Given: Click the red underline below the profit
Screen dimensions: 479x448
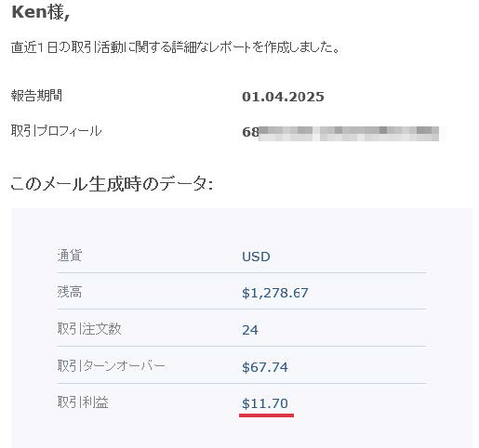Looking at the screenshot, I should (x=266, y=415).
